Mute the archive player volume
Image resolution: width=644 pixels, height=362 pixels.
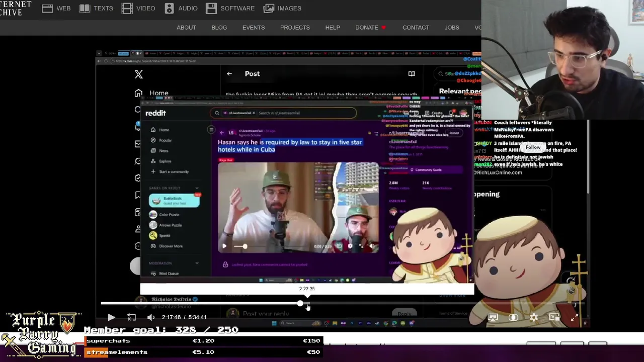click(151, 317)
